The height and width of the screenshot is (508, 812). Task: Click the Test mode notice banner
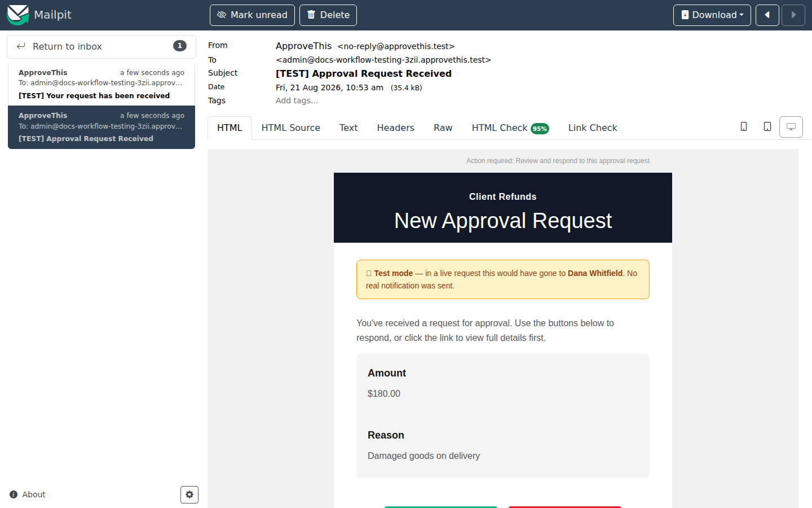point(503,279)
